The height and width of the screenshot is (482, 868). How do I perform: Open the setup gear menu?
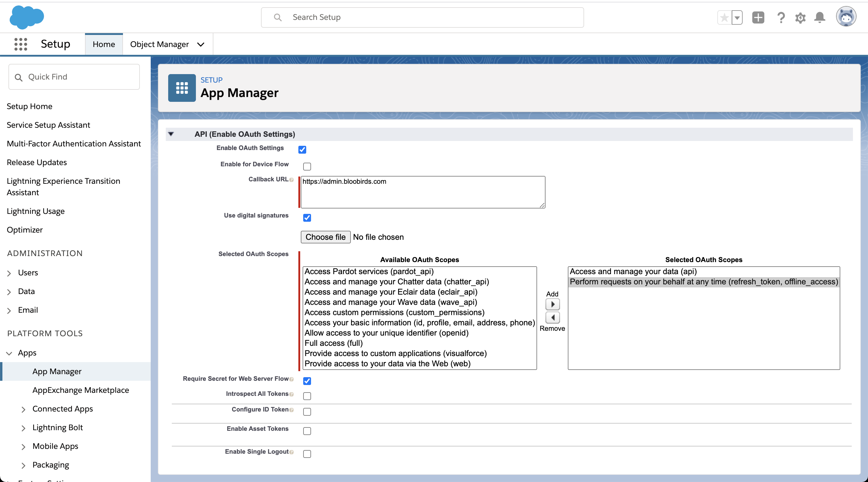coord(800,17)
